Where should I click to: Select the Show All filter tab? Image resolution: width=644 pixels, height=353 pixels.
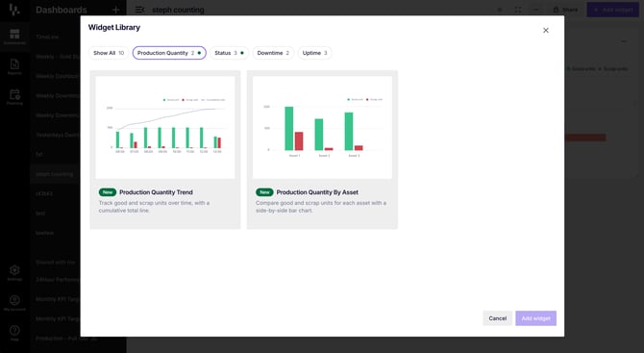(109, 53)
